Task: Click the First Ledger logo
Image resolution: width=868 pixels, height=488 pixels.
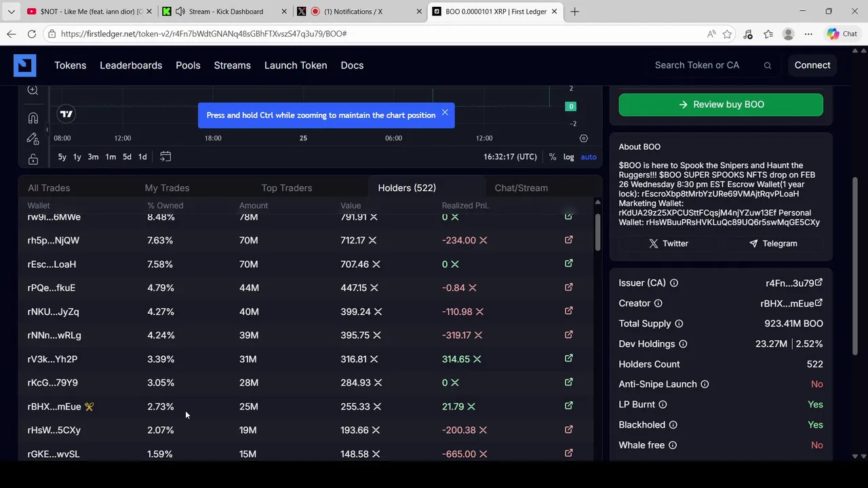Action: [24, 65]
